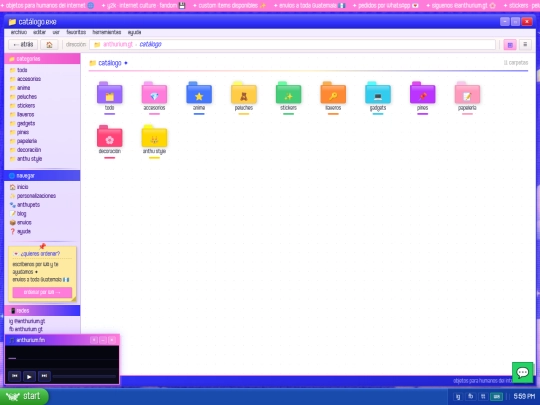
Task: Click the 'ig' tray icon
Action: click(x=458, y=396)
